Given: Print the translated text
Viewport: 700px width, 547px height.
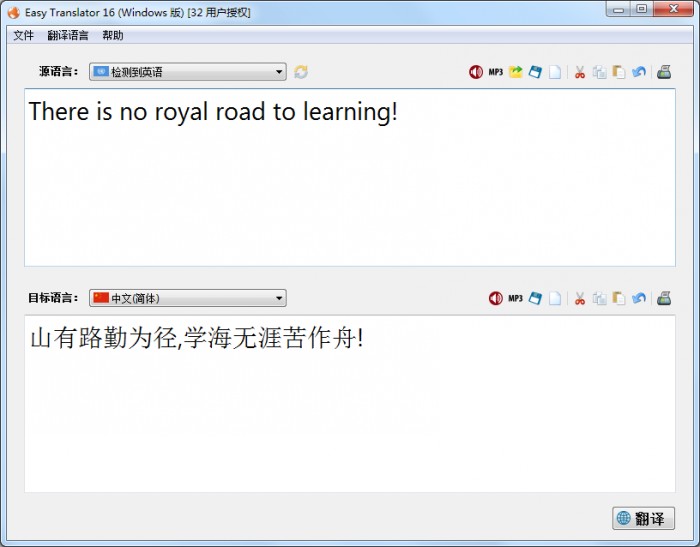Looking at the screenshot, I should pos(664,298).
